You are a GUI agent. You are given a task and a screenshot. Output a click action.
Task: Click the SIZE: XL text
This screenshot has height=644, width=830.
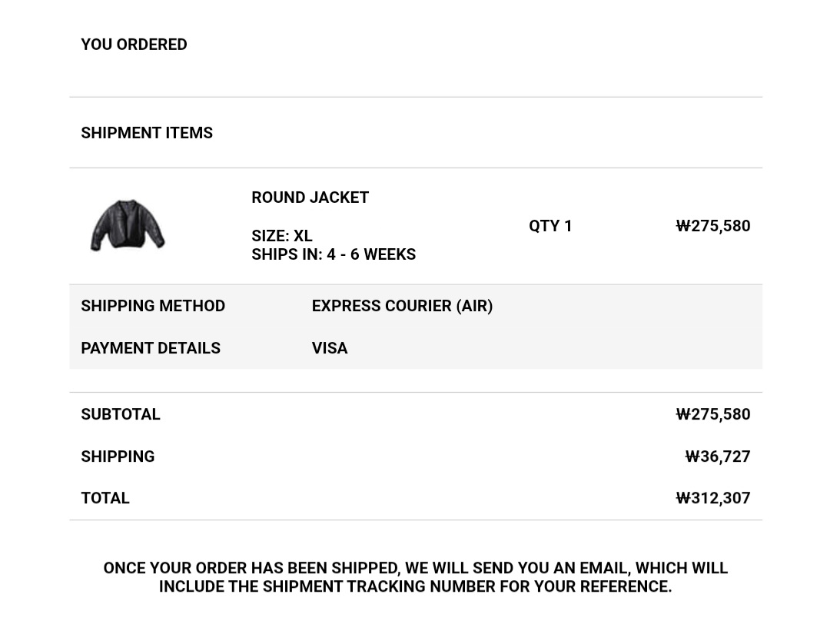[x=281, y=236]
